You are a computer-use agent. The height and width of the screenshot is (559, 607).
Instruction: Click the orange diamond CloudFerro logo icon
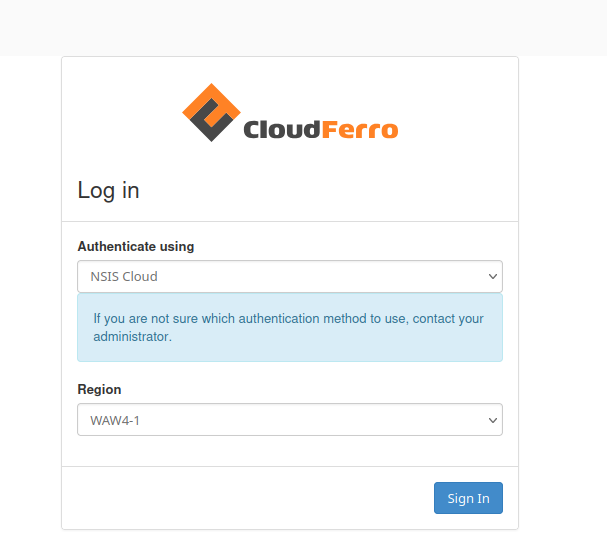click(x=212, y=113)
